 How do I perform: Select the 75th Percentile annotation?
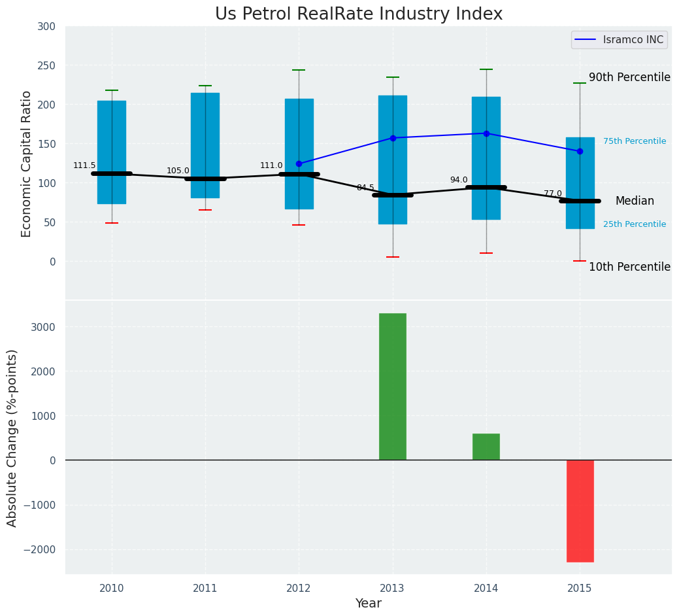click(x=635, y=141)
